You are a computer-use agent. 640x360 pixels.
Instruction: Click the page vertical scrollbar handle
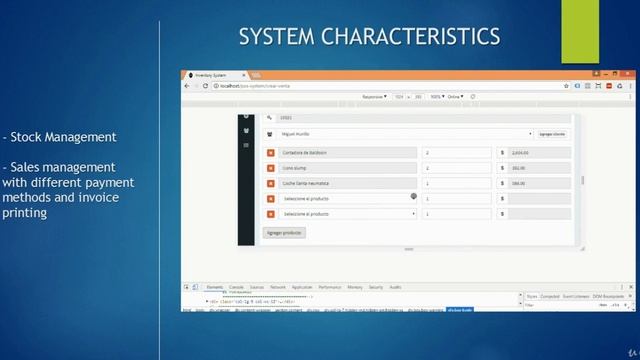click(x=582, y=180)
